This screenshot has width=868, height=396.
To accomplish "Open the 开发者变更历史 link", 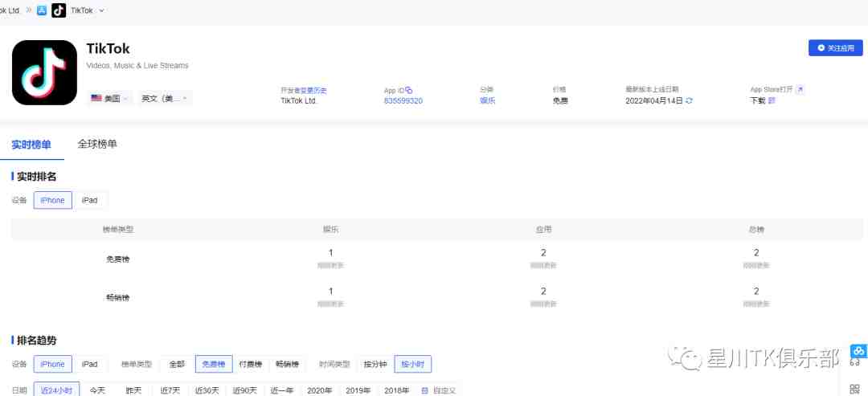I will click(x=304, y=90).
